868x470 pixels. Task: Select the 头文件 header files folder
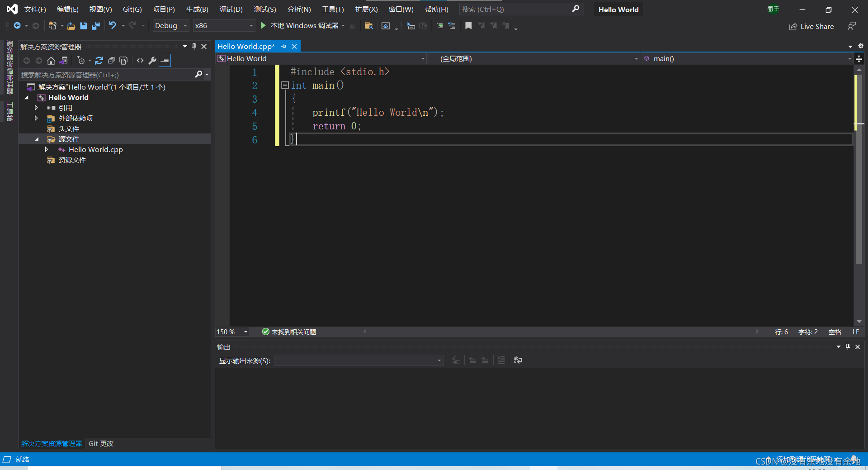coord(69,128)
